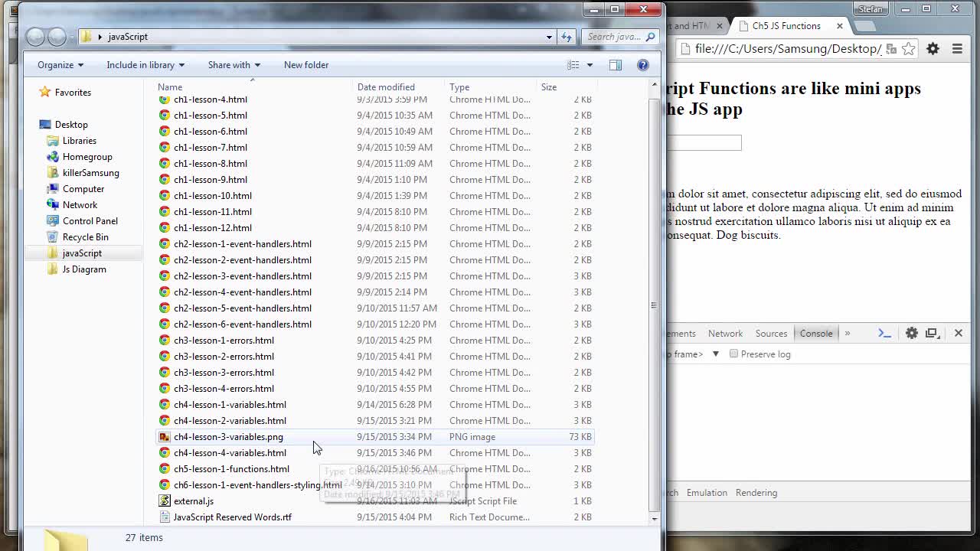The image size is (980, 551).
Task: Click the PNG icon of ch4-lesson-3-variables.png
Action: 165,437
